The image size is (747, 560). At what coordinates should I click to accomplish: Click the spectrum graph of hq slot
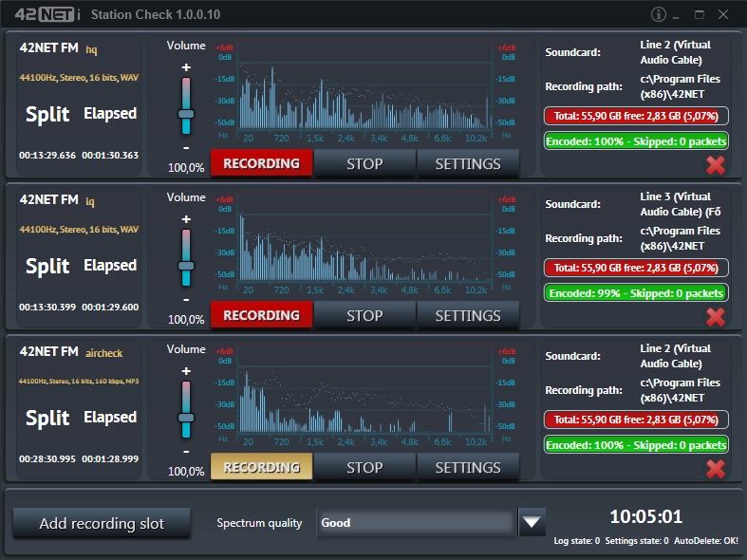pyautogui.click(x=365, y=84)
